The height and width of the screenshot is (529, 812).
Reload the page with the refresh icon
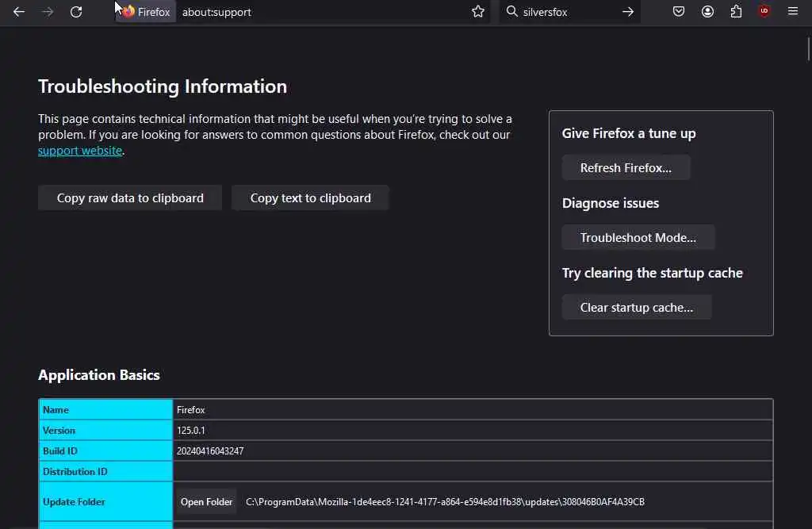click(x=76, y=11)
